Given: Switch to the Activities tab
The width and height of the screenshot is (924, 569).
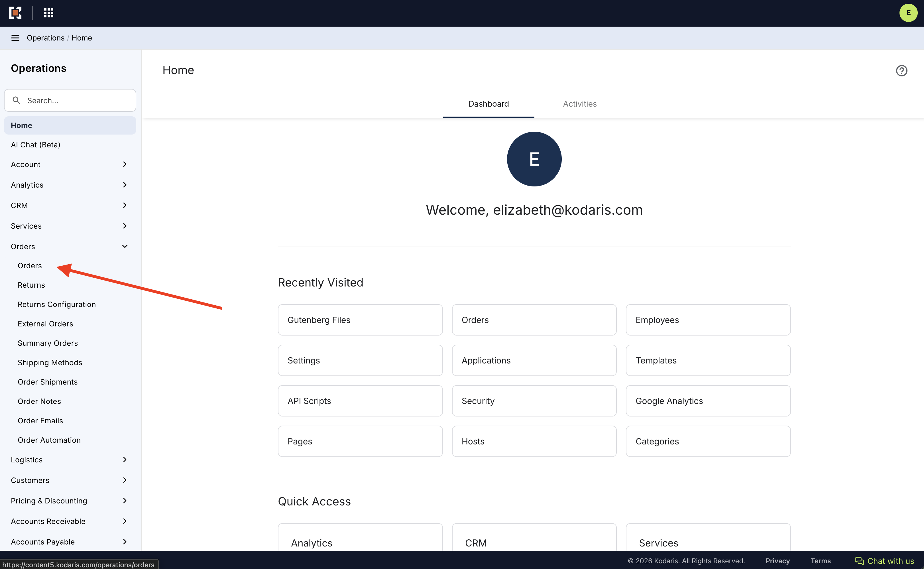Looking at the screenshot, I should point(580,104).
